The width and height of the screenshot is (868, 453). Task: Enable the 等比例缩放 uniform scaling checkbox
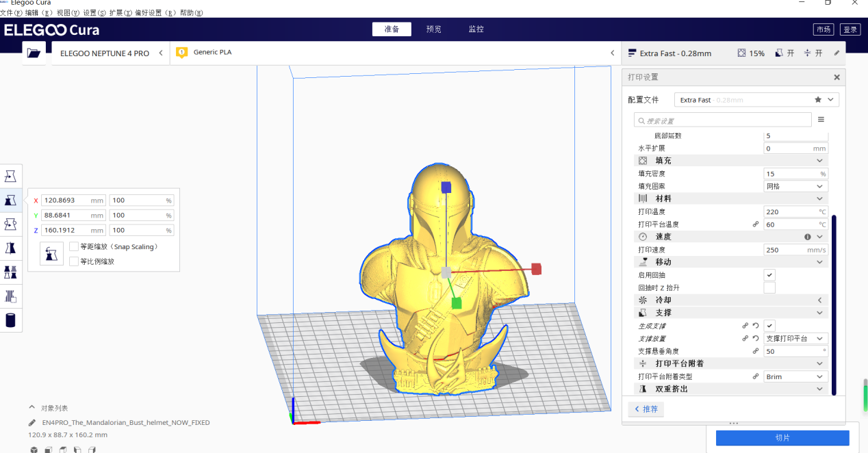74,261
